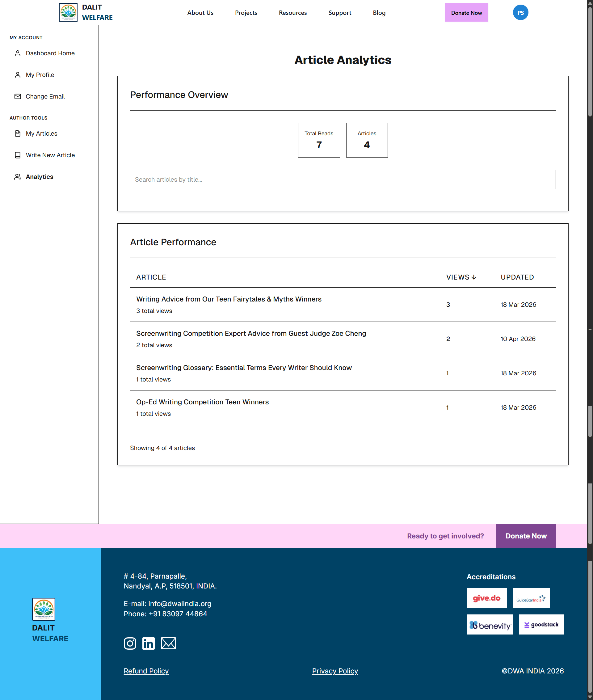Open the PS profile avatar
This screenshot has height=700, width=593.
point(520,12)
